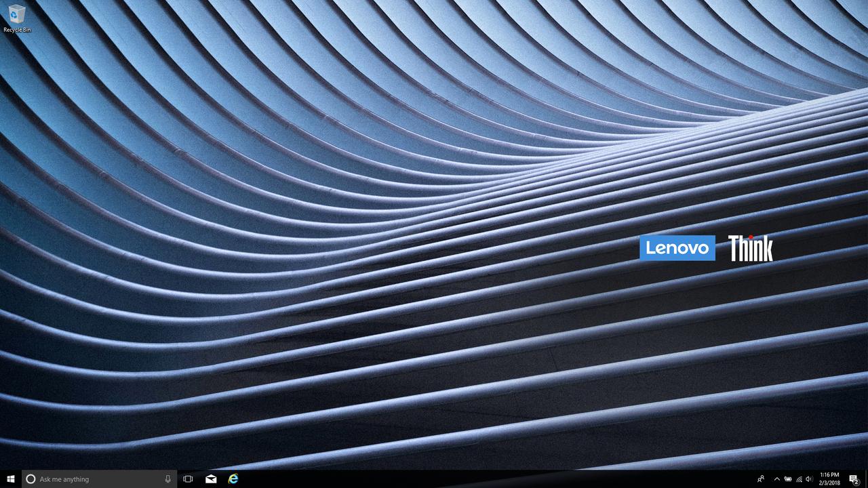Image resolution: width=868 pixels, height=488 pixels.
Task: Launch the Mail app from taskbar
Action: point(211,479)
